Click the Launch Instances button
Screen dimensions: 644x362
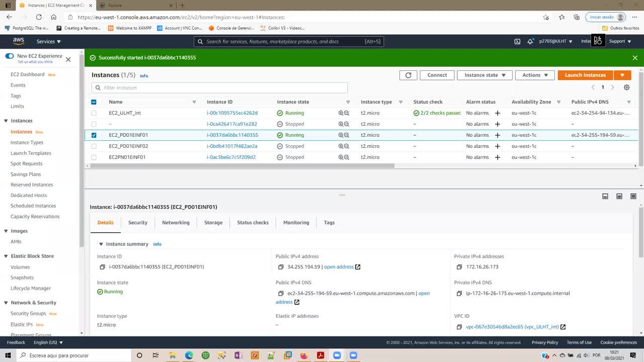click(x=585, y=75)
